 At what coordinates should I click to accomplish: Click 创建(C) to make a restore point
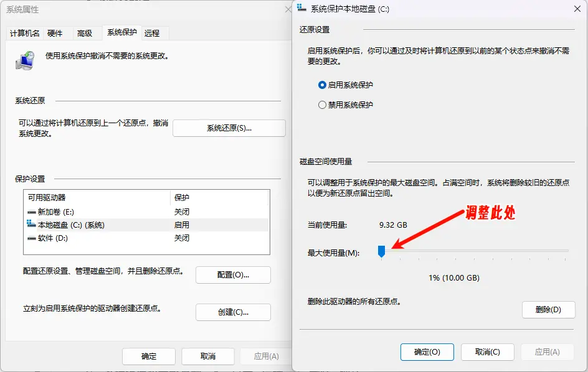coord(232,312)
